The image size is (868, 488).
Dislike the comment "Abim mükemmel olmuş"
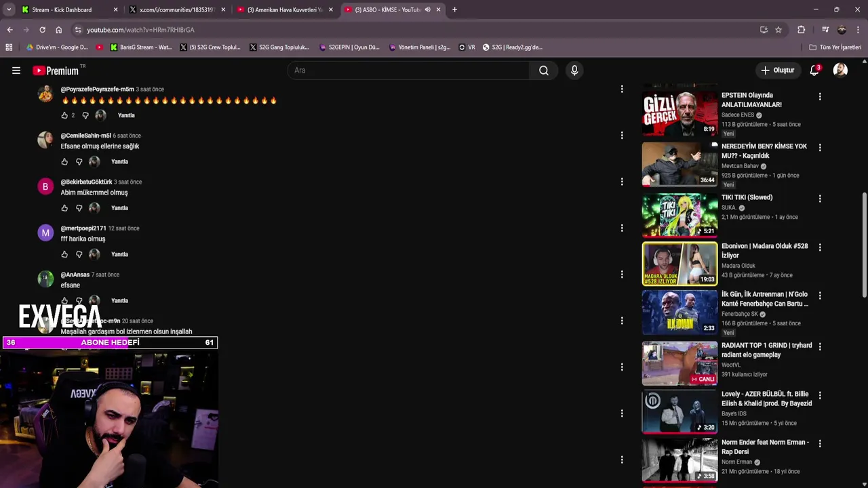point(79,208)
